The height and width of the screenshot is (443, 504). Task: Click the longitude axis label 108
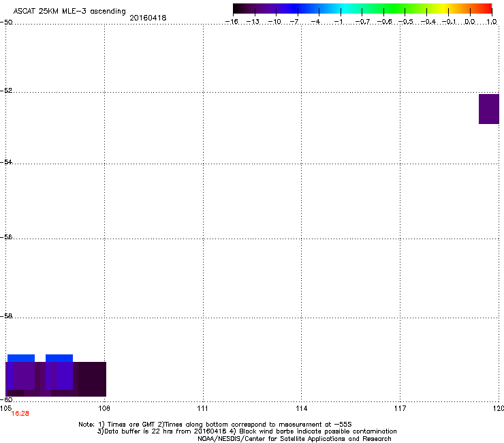point(104,408)
